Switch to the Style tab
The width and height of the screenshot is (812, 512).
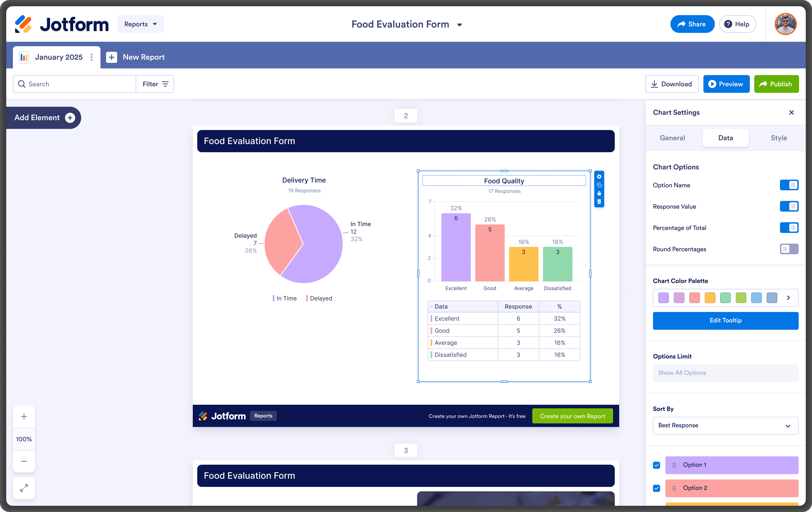779,138
